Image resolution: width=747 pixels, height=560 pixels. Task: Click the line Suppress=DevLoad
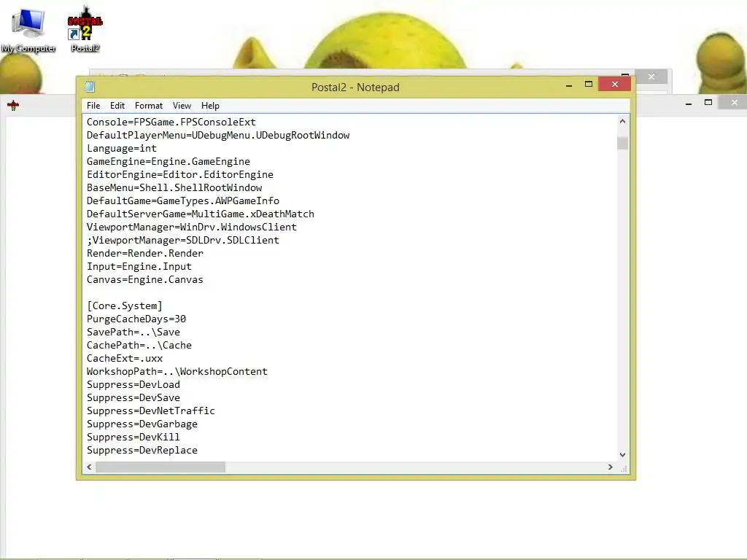pos(133,384)
